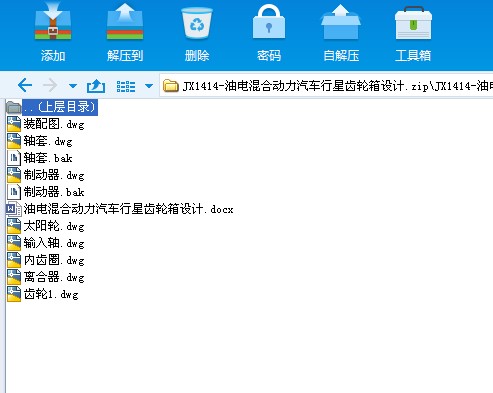This screenshot has height=393, width=493.
Task: Open navigation history dropdown arrow
Action: (73, 86)
